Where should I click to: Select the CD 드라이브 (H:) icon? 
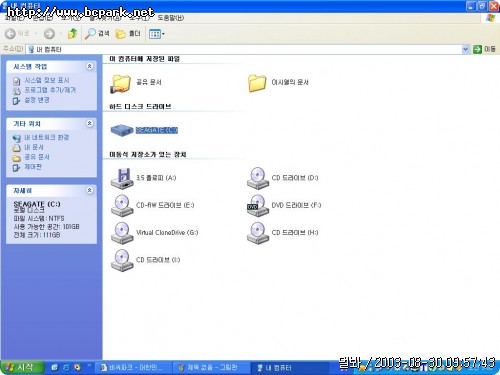[x=258, y=233]
